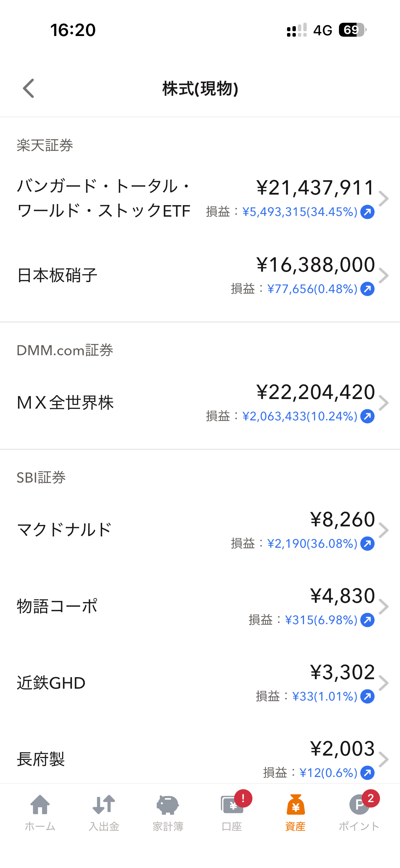Open the マクドナルド stock entry
This screenshot has width=400, height=868.
tap(200, 530)
